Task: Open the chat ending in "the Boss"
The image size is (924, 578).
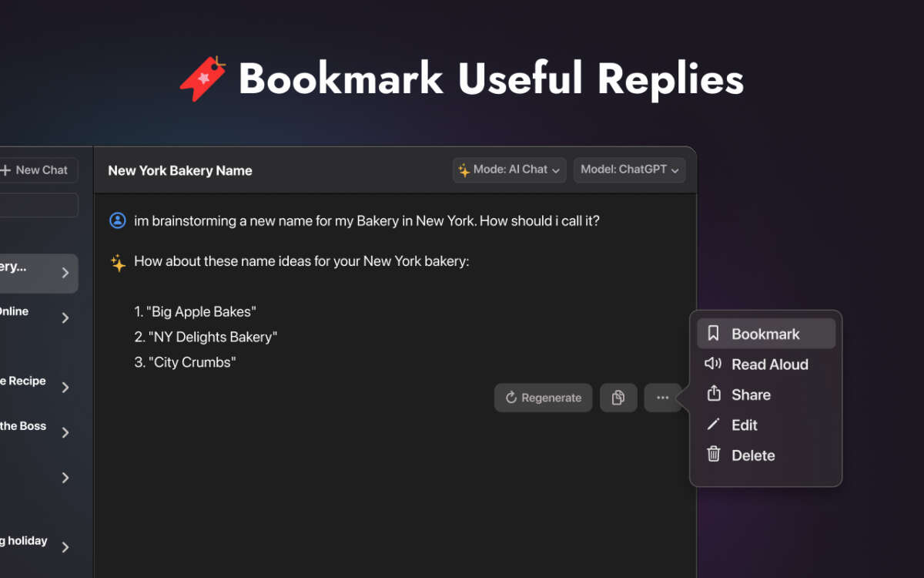Action: pyautogui.click(x=23, y=426)
